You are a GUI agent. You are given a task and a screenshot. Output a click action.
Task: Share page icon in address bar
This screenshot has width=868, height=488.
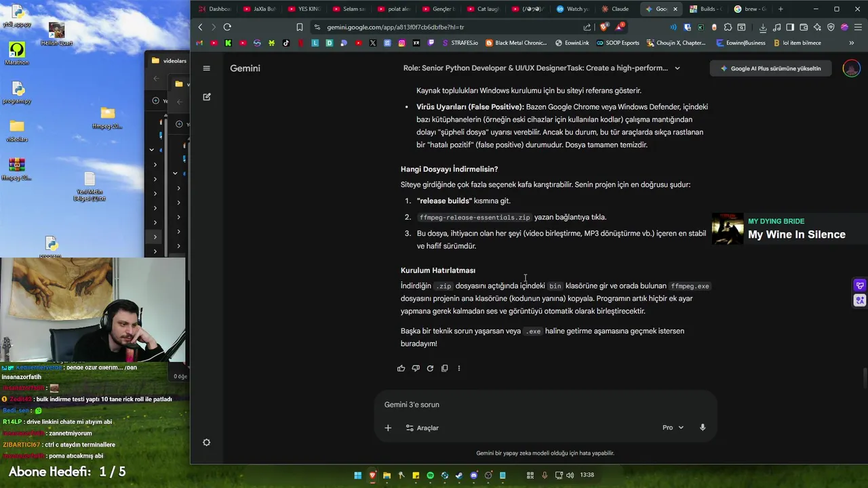click(587, 27)
